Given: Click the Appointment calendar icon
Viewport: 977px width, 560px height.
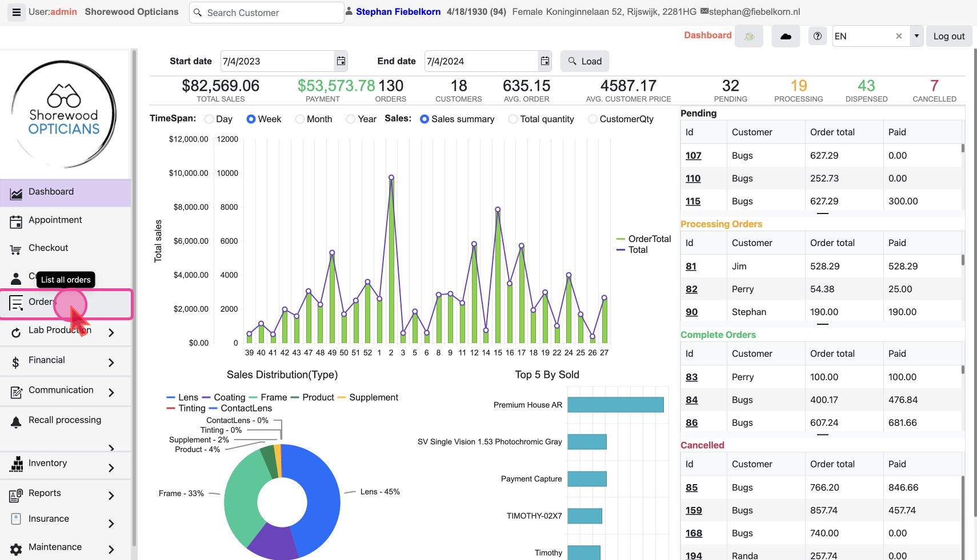Looking at the screenshot, I should point(16,221).
